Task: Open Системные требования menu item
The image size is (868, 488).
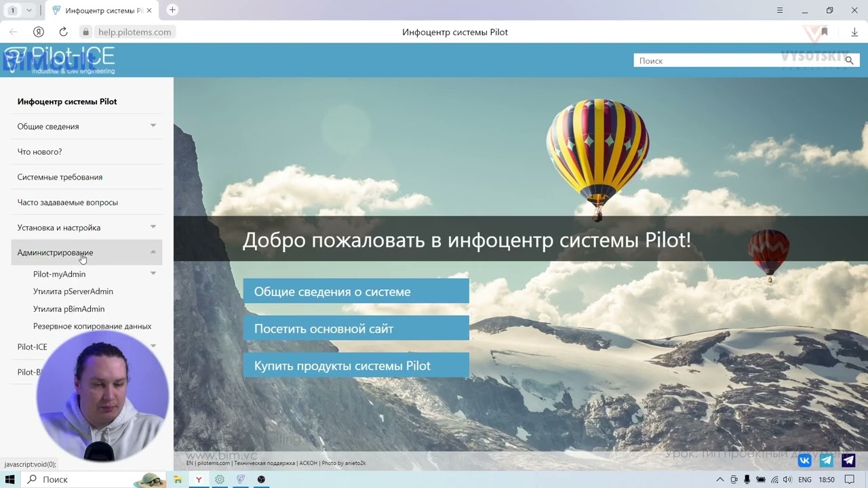Action: click(x=60, y=177)
